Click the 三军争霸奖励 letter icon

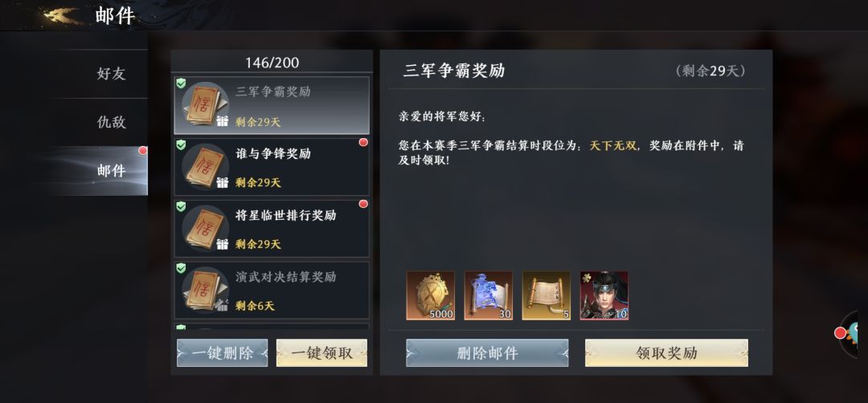[x=205, y=104]
